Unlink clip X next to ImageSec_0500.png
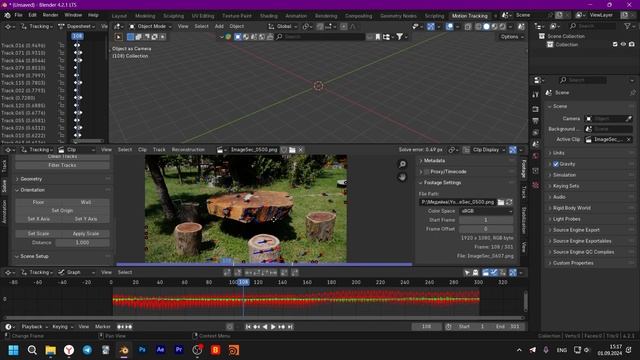The image size is (640, 360). coord(301,150)
